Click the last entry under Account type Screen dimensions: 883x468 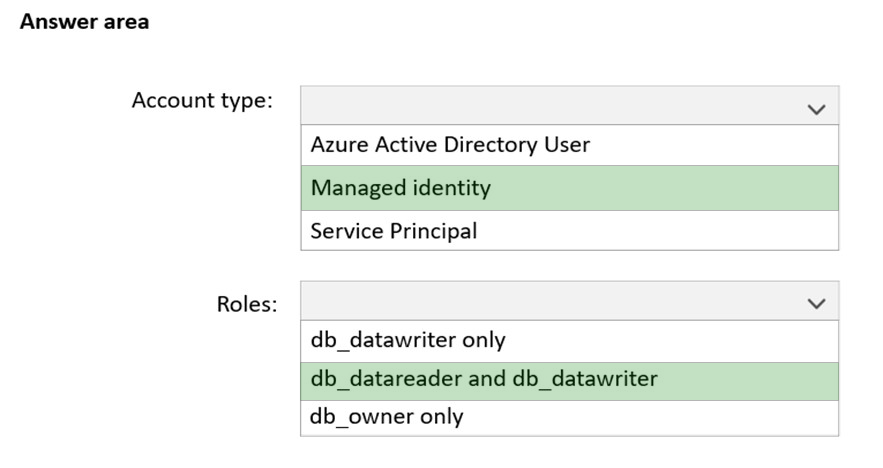point(569,230)
